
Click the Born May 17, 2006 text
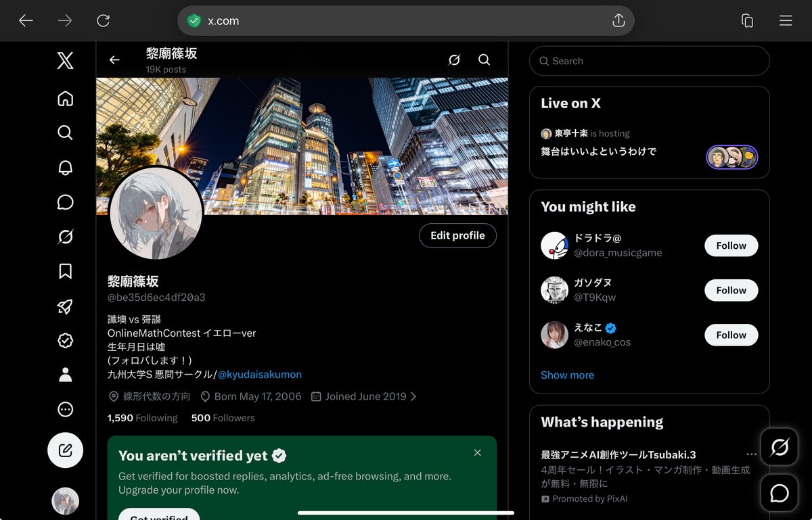click(258, 396)
